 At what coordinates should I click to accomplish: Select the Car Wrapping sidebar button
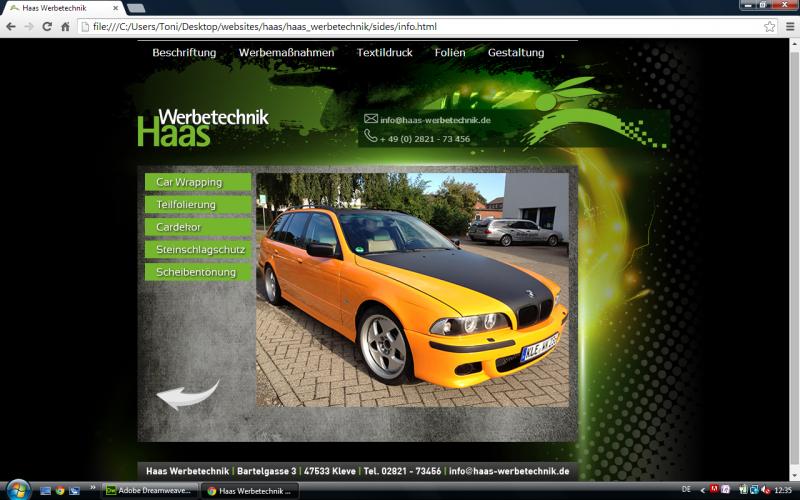(197, 182)
